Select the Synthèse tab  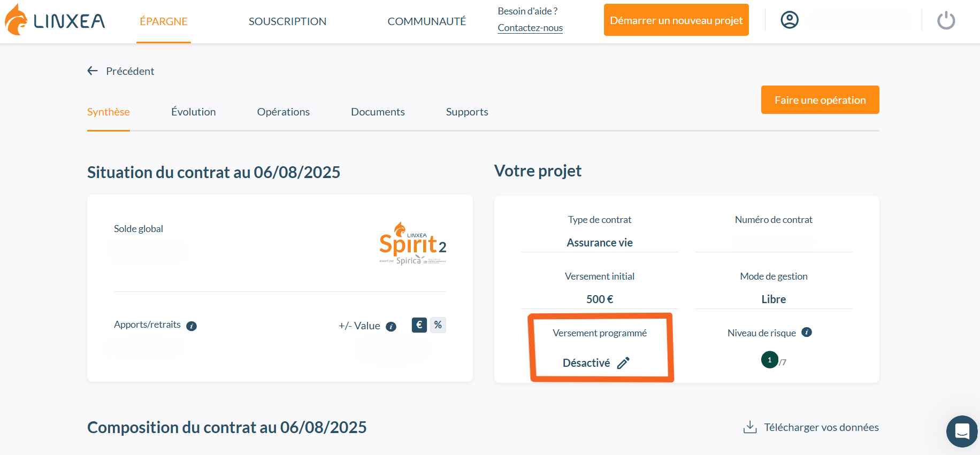pos(109,112)
